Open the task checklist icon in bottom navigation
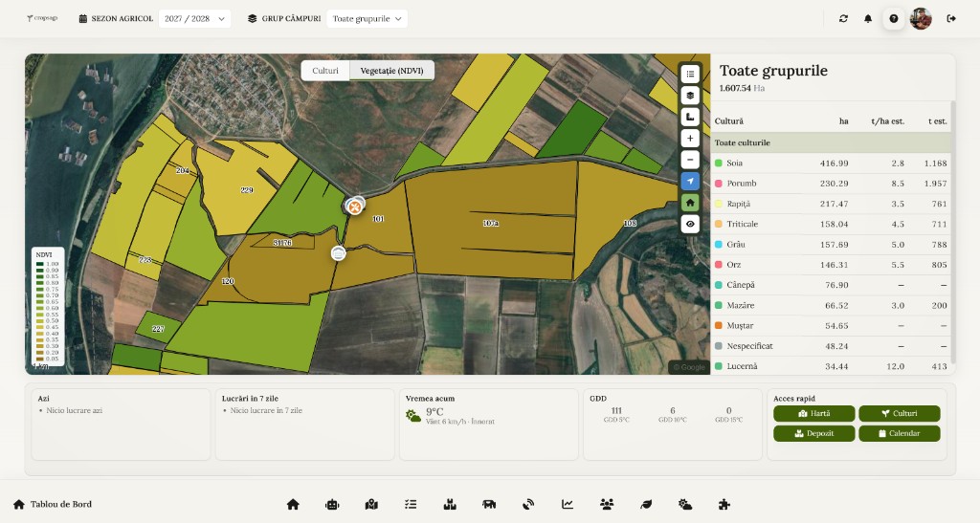The height and width of the screenshot is (523, 980). tap(411, 504)
